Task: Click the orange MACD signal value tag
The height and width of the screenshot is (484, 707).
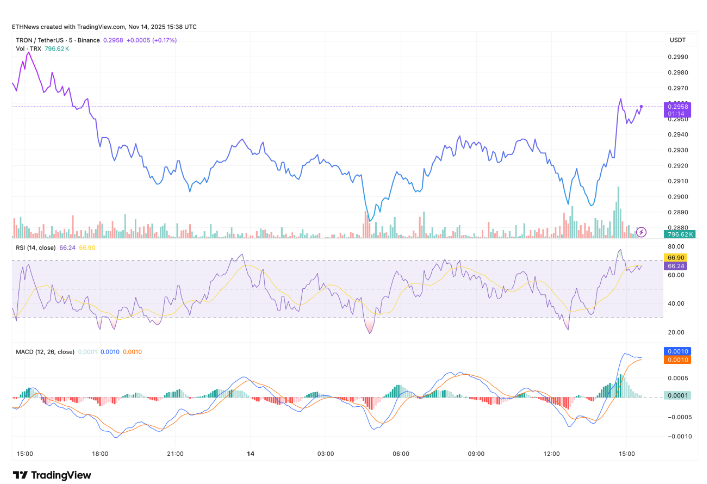Action: [x=675, y=360]
